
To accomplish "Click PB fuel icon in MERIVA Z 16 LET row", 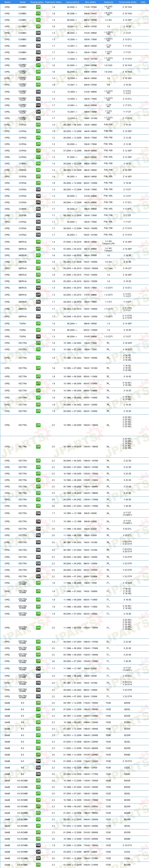I will tap(38, 268).
